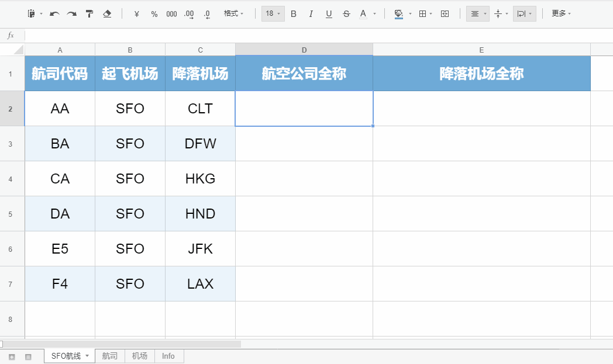
Task: Click the merge cells icon
Action: 444,13
